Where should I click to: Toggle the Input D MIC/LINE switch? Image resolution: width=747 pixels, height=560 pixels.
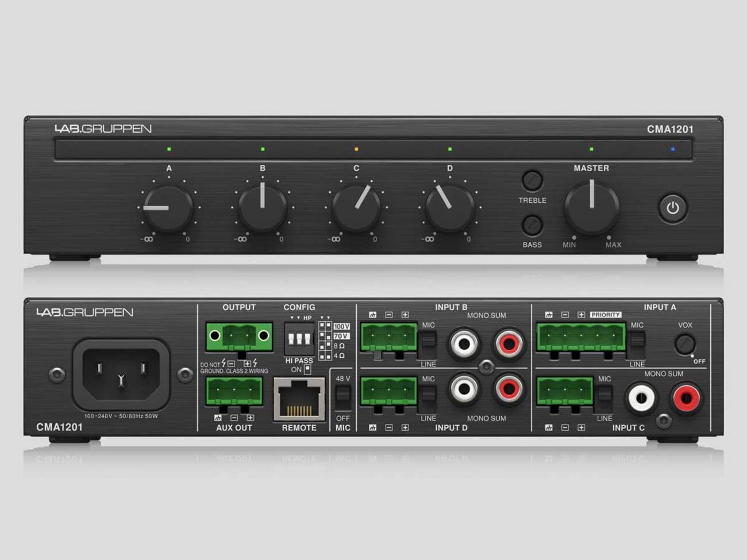click(x=429, y=398)
